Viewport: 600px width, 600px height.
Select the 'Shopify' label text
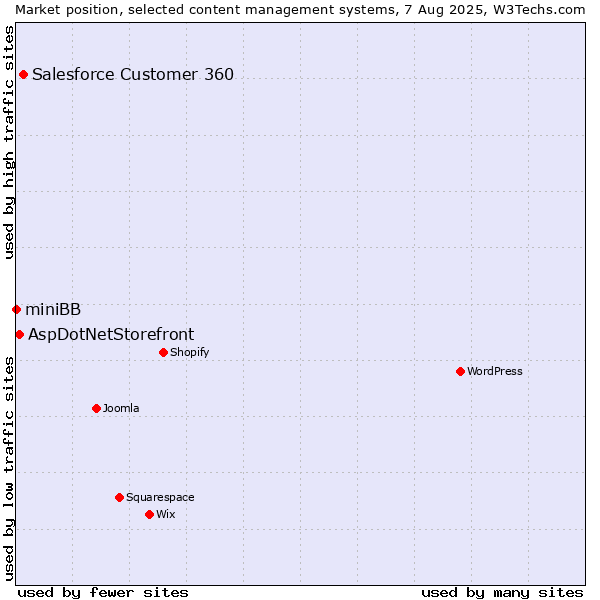coord(190,352)
